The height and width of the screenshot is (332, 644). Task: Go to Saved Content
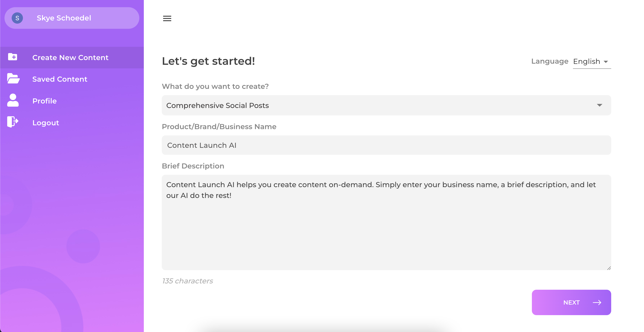click(x=60, y=79)
